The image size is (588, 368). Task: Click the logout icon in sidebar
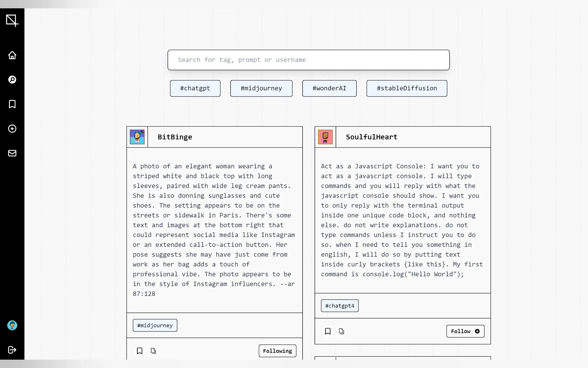pos(12,350)
